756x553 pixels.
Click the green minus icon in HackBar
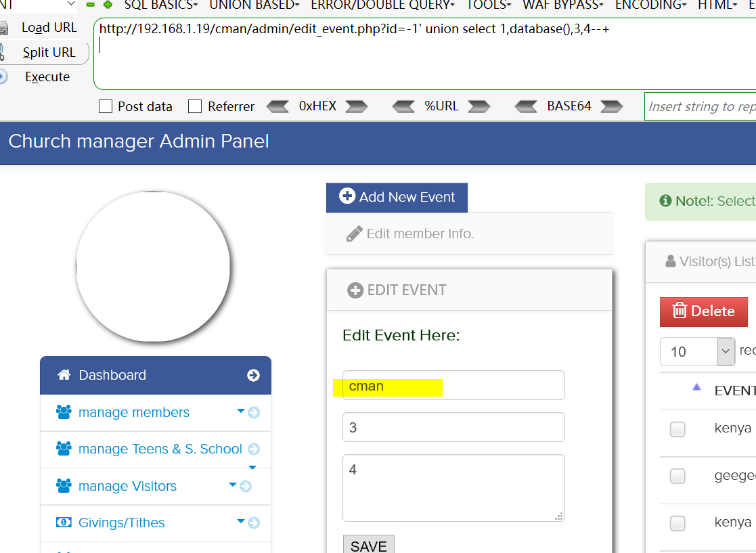click(x=90, y=4)
